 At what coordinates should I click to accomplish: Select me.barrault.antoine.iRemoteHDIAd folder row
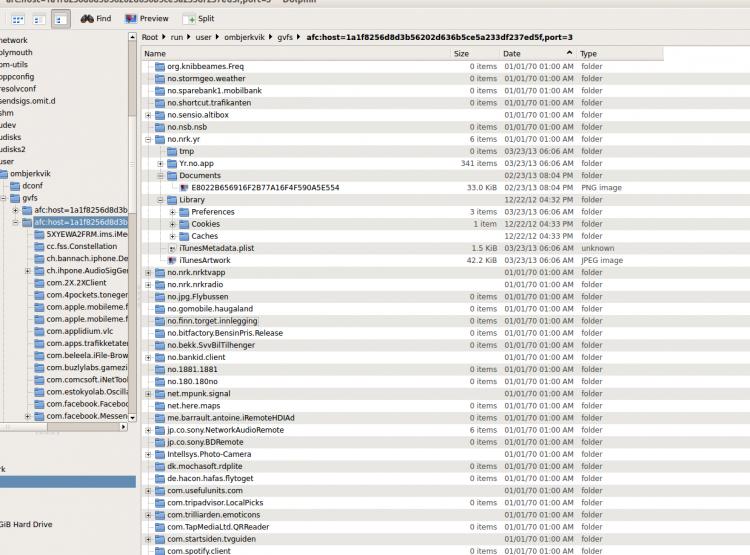tap(402, 418)
